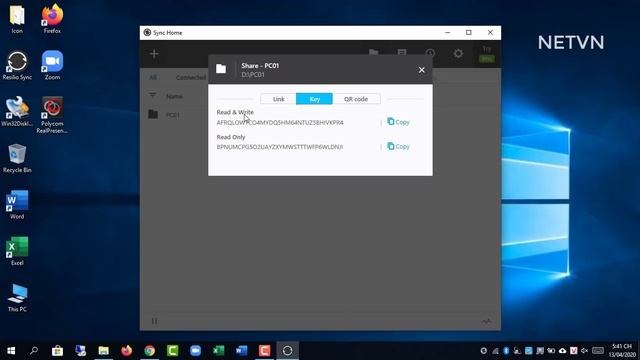Click the folder icon in Share dialog header
Image resolution: width=640 pixels, height=360 pixels.
tap(221, 69)
